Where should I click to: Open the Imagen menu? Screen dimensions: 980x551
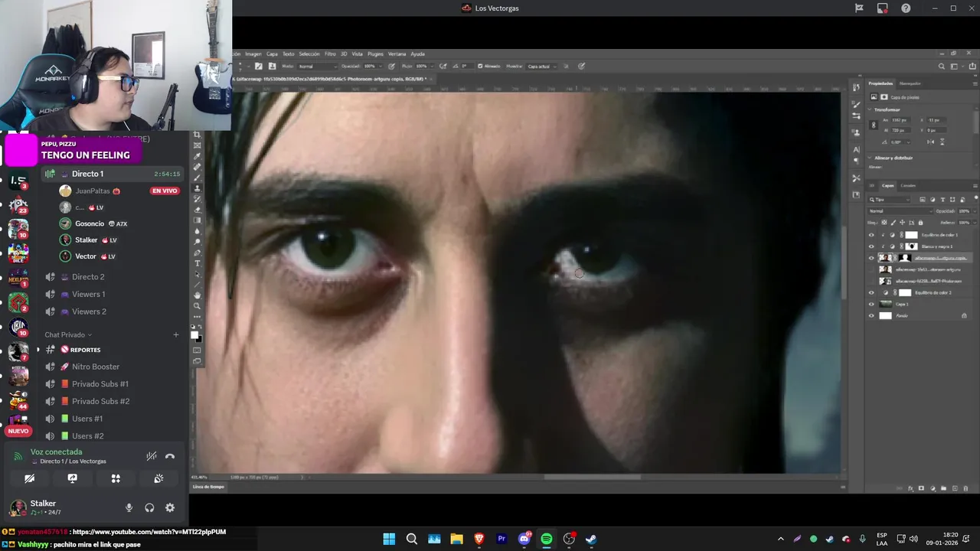pyautogui.click(x=253, y=54)
